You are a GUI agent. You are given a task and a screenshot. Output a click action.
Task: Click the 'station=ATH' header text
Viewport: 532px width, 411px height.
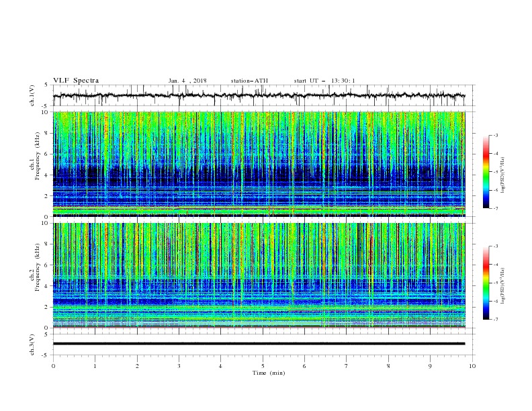249,81
